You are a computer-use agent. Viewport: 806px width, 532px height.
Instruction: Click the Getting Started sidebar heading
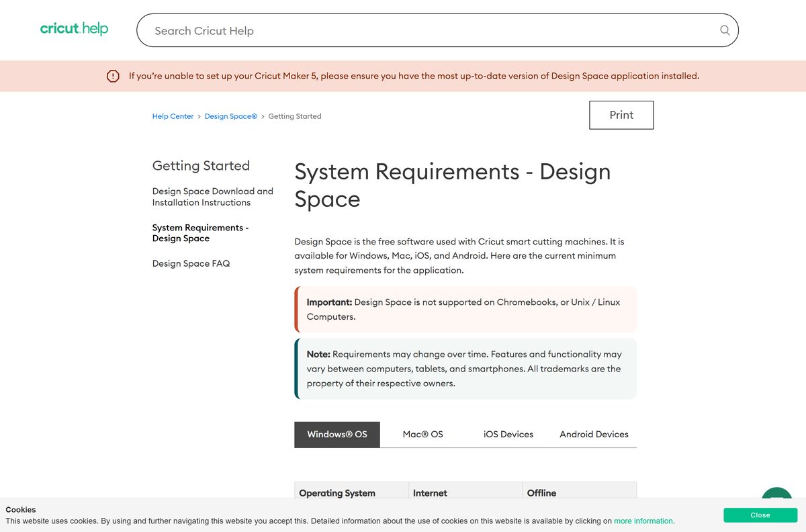201,166
